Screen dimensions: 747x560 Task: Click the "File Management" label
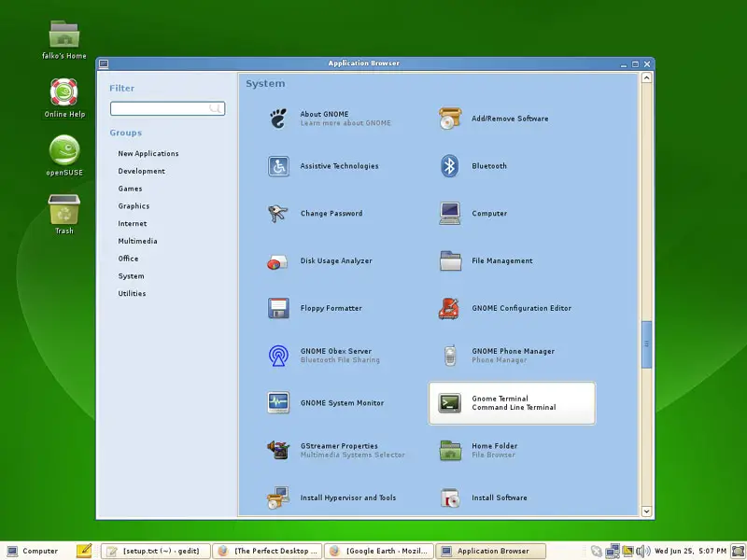click(x=502, y=261)
